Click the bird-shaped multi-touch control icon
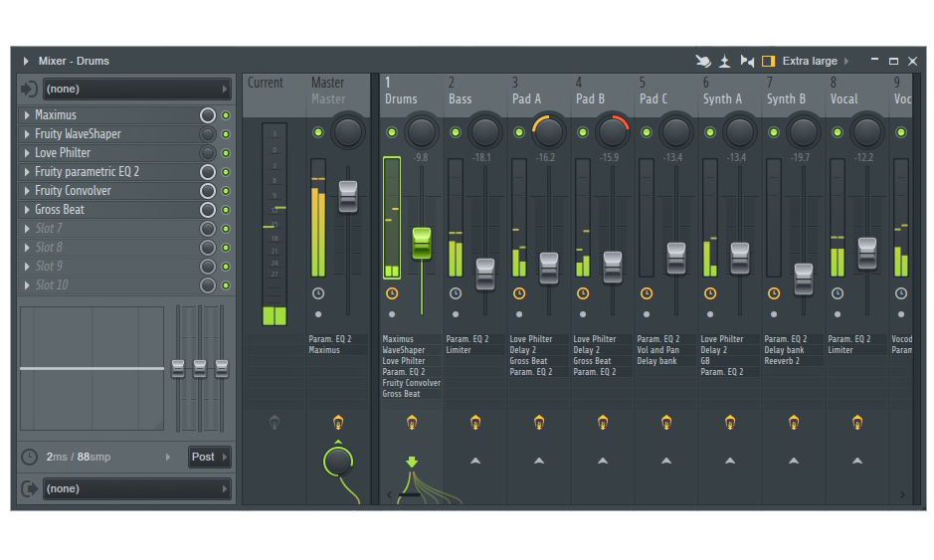Viewport: 934px width, 560px height. [x=703, y=61]
